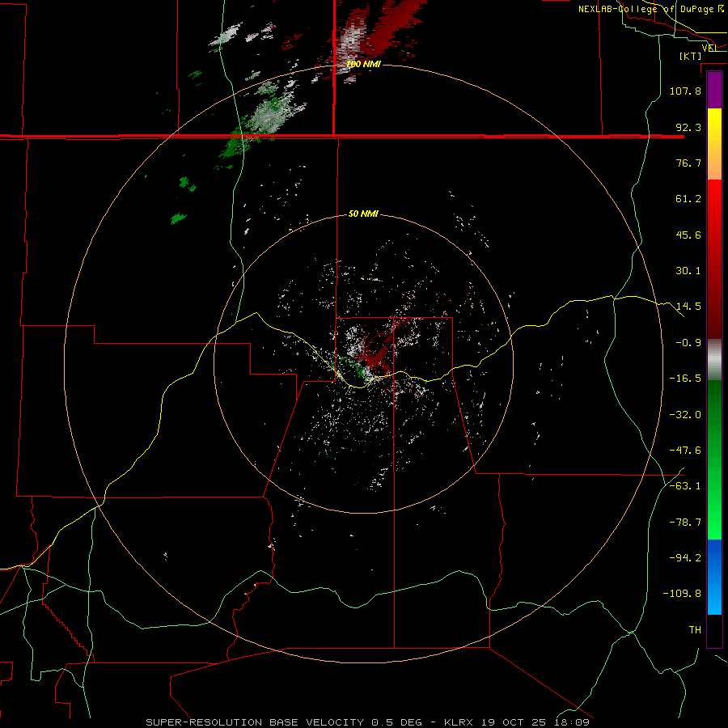Select the 61.2 value on the velocity scale
This screenshot has width=728, height=728.
pyautogui.click(x=688, y=199)
